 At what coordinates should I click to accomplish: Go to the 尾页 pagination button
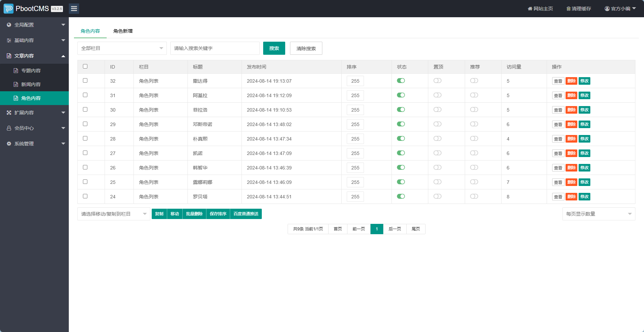point(416,229)
